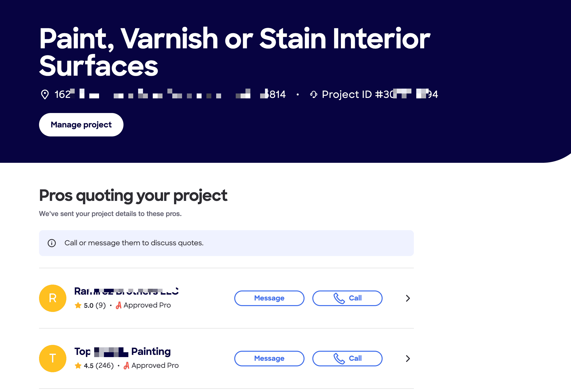
Task: Call the pro rated 5.0 with 9 reviews
Action: (x=347, y=298)
